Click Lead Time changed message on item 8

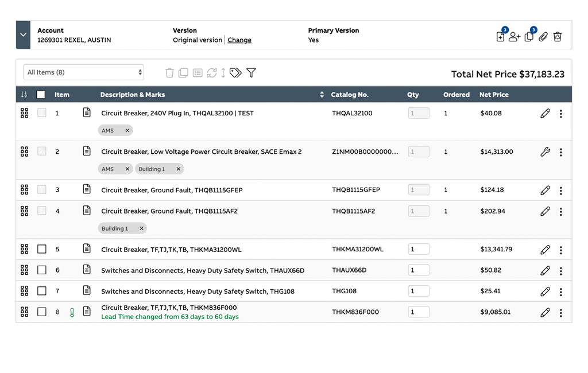tap(170, 317)
